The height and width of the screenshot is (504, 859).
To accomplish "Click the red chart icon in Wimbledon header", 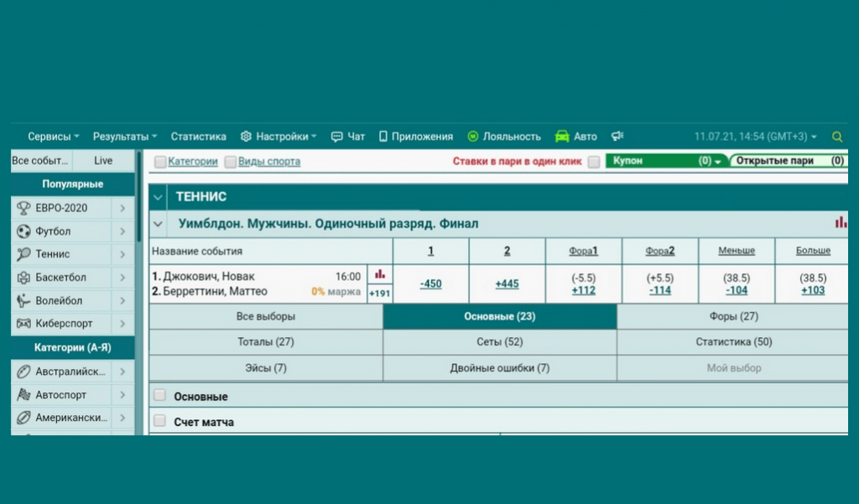I will [841, 223].
